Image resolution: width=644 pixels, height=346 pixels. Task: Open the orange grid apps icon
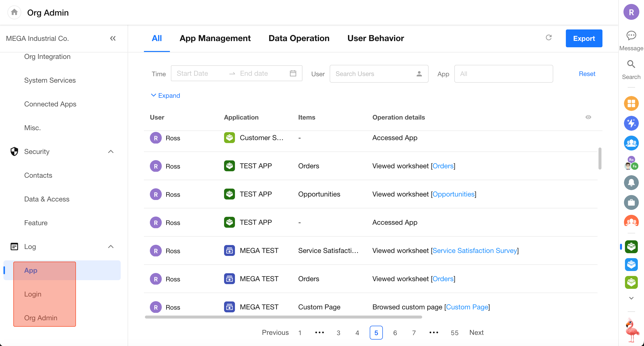pyautogui.click(x=631, y=103)
